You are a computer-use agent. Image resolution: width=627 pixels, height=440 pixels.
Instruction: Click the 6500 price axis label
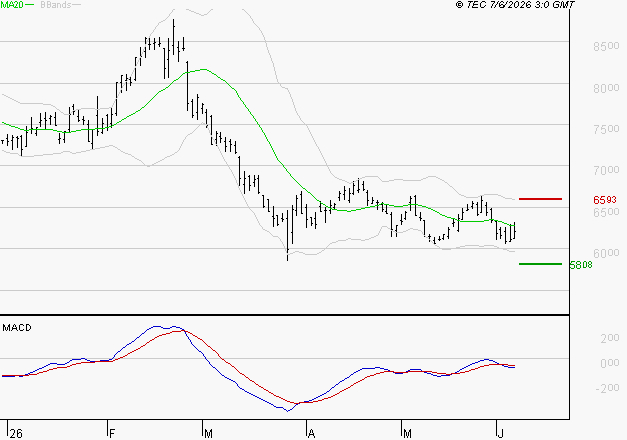click(606, 212)
